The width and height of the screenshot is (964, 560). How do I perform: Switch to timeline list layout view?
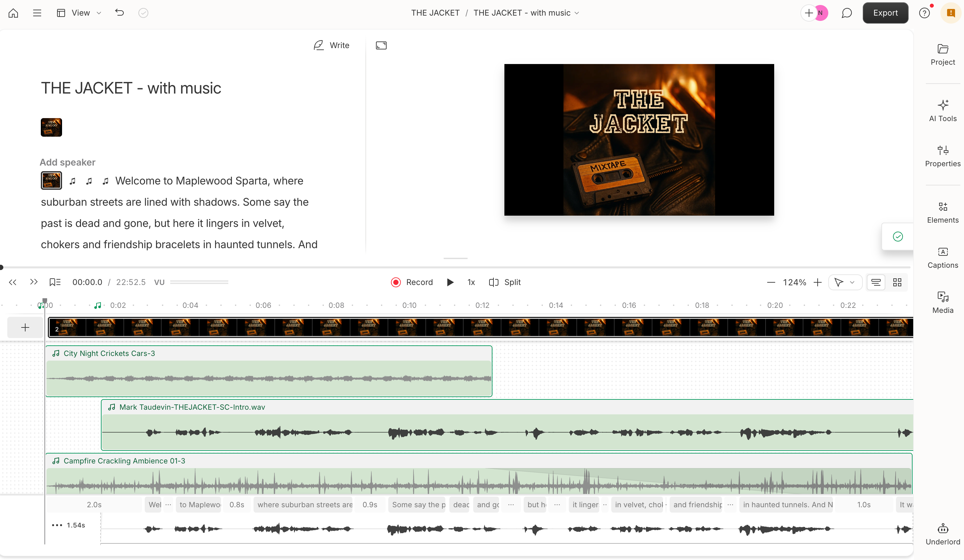876,282
